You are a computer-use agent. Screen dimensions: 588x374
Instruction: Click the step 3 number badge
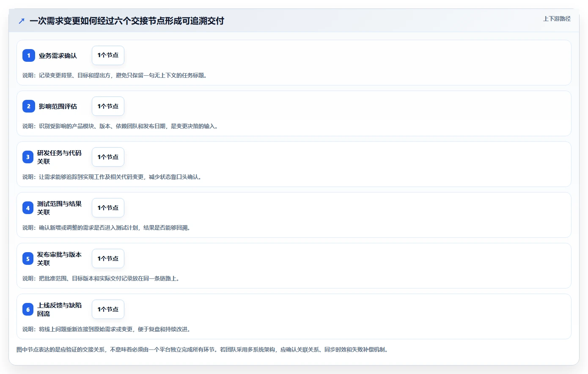click(x=28, y=157)
